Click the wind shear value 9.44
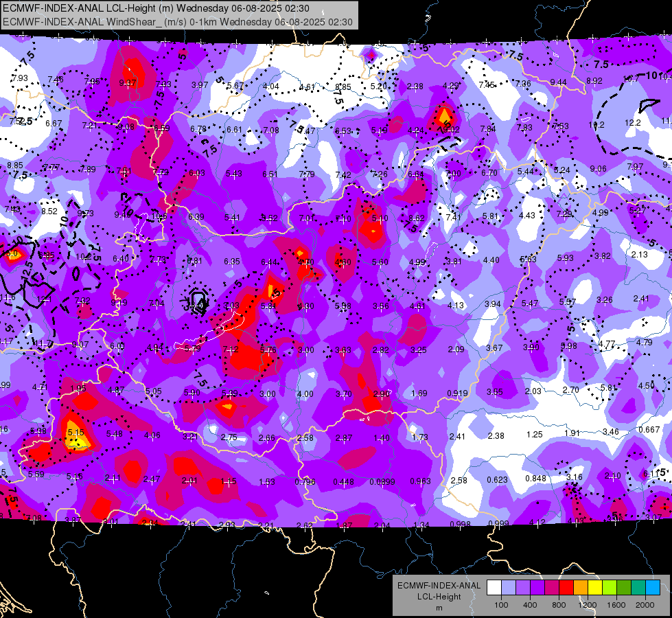Screen dimensions: 672x618 pyautogui.click(x=559, y=82)
